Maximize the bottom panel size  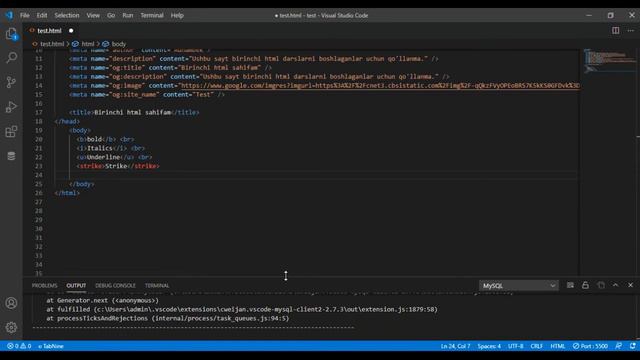(616, 285)
